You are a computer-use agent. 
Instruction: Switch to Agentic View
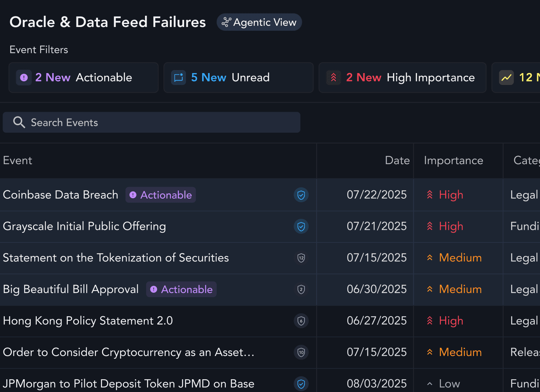259,22
